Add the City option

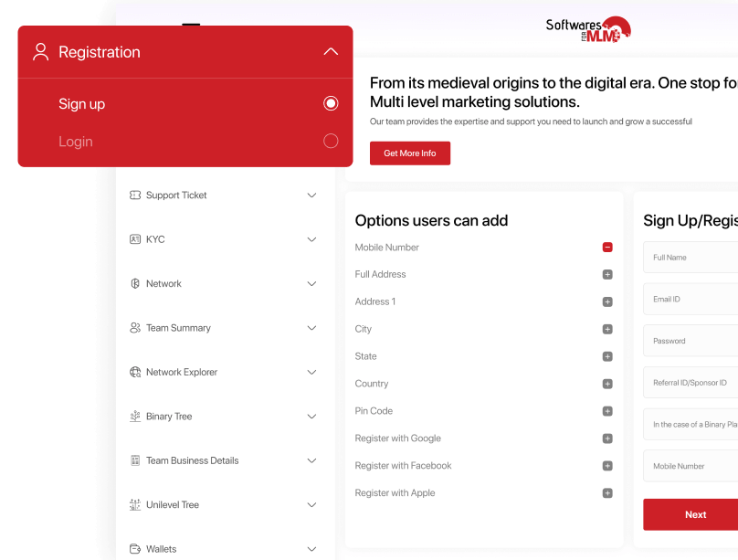tap(607, 329)
